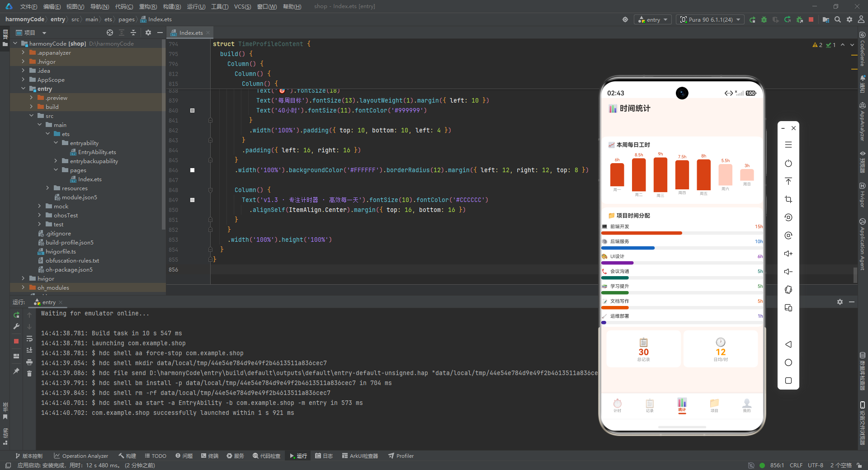The width and height of the screenshot is (868, 470).
Task: Click emulator power button icon
Action: [x=788, y=163]
